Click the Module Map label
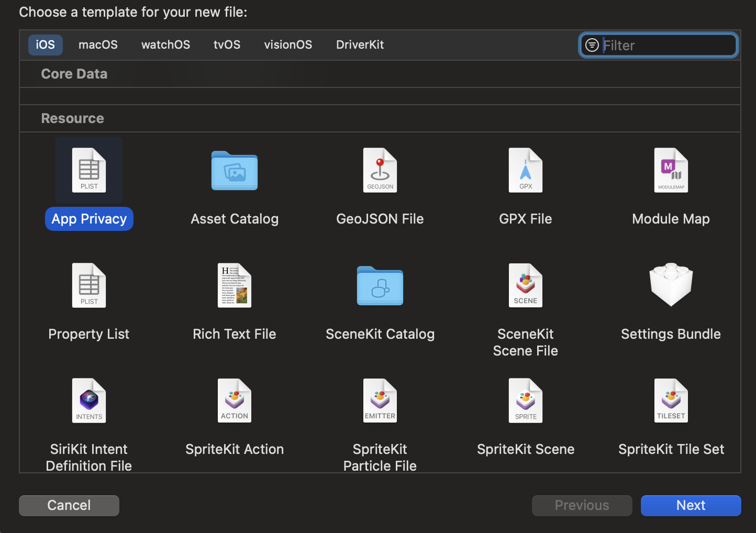Screen dimensions: 756x533 click(671, 219)
